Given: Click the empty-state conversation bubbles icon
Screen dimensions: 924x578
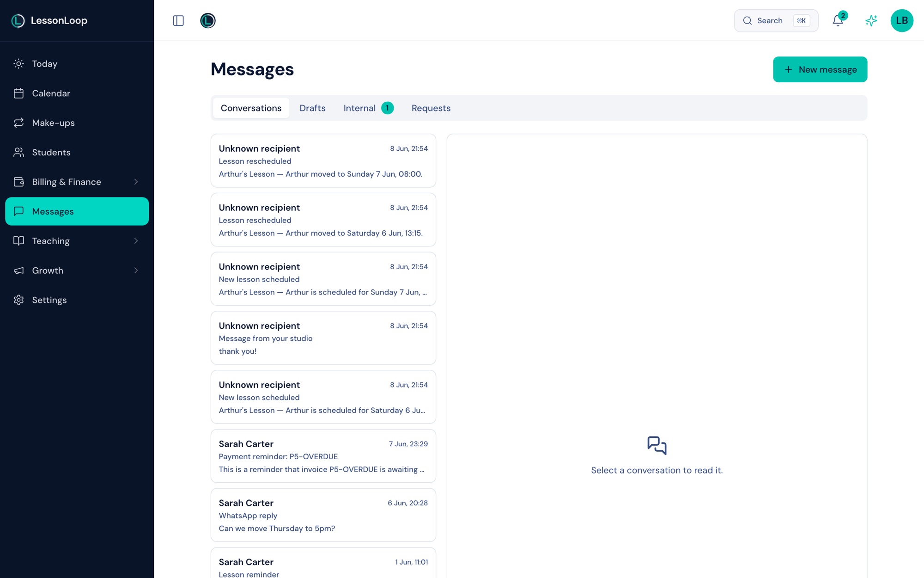Looking at the screenshot, I should pos(657,445).
